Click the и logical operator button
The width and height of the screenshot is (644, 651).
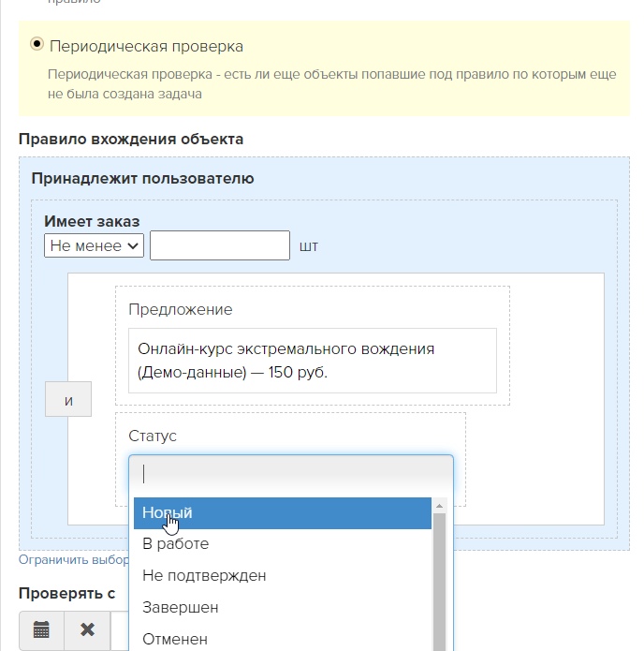point(68,400)
